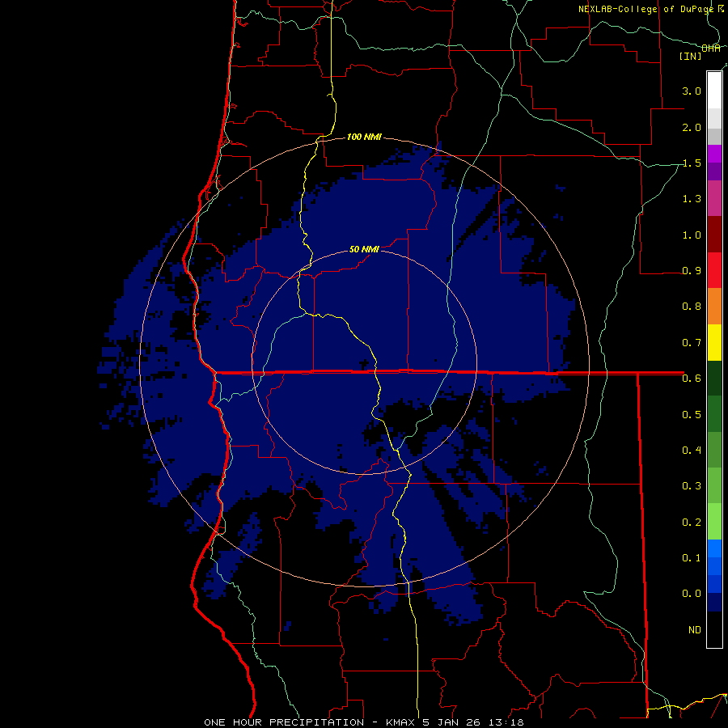Select the dark red swatch above 1.0
The image size is (728, 728).
pos(714,235)
